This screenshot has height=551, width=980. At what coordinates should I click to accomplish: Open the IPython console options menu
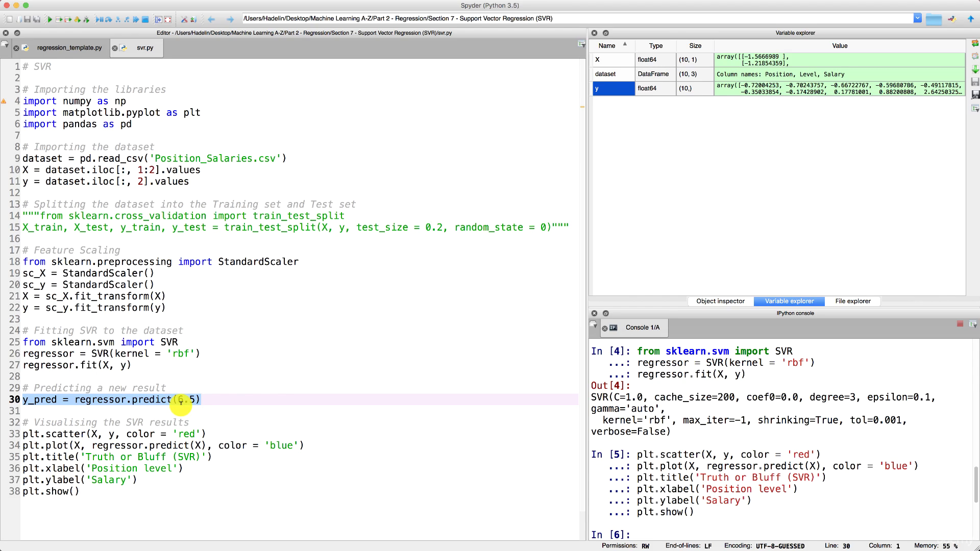coord(973,324)
